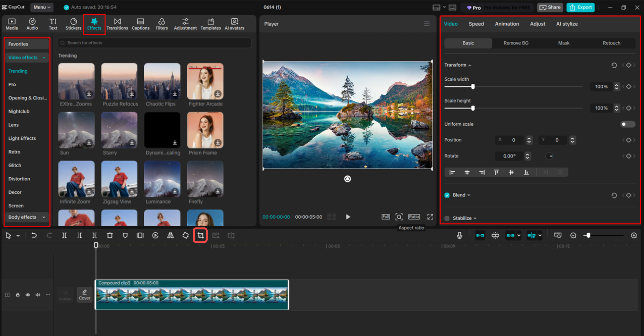Click the microphone icon to record voiceover
The height and width of the screenshot is (336, 644).
459,235
